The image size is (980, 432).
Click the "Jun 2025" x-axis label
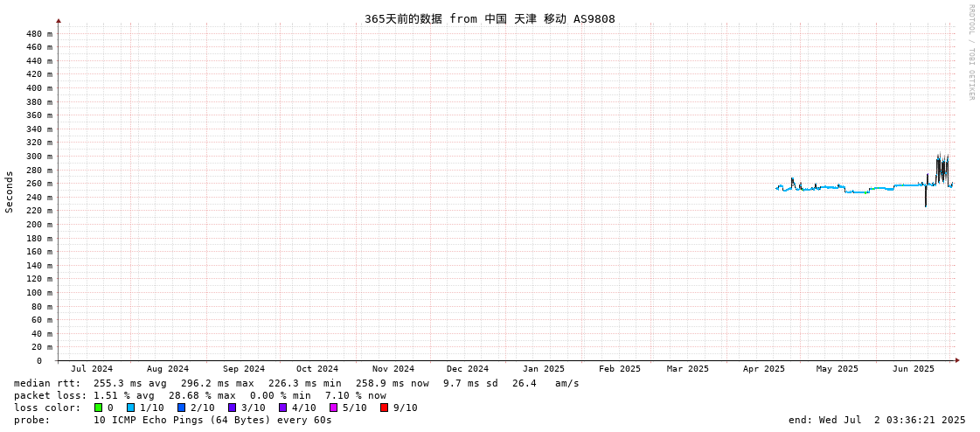click(x=914, y=369)
